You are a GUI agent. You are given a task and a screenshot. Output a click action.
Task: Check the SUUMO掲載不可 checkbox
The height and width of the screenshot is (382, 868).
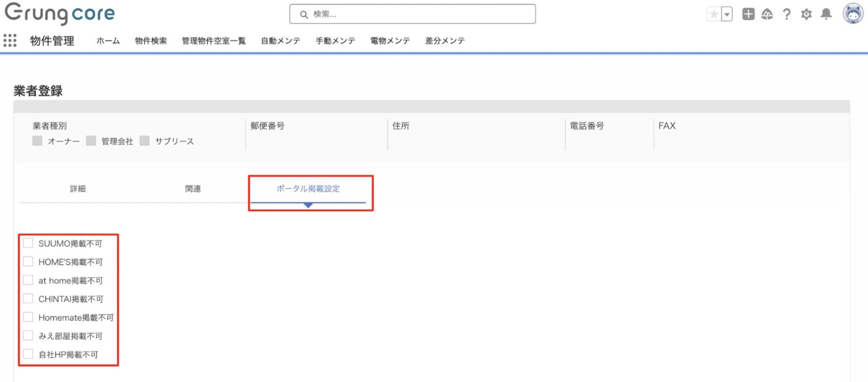pyautogui.click(x=28, y=243)
